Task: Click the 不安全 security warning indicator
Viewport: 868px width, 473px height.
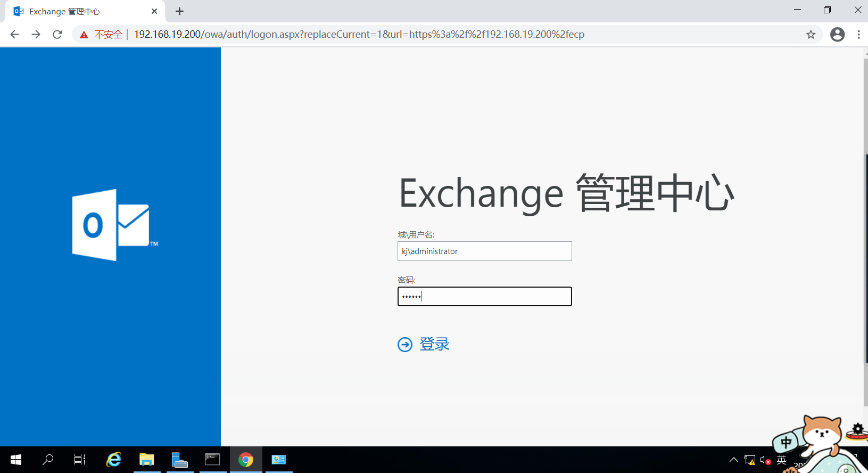Action: pos(101,35)
